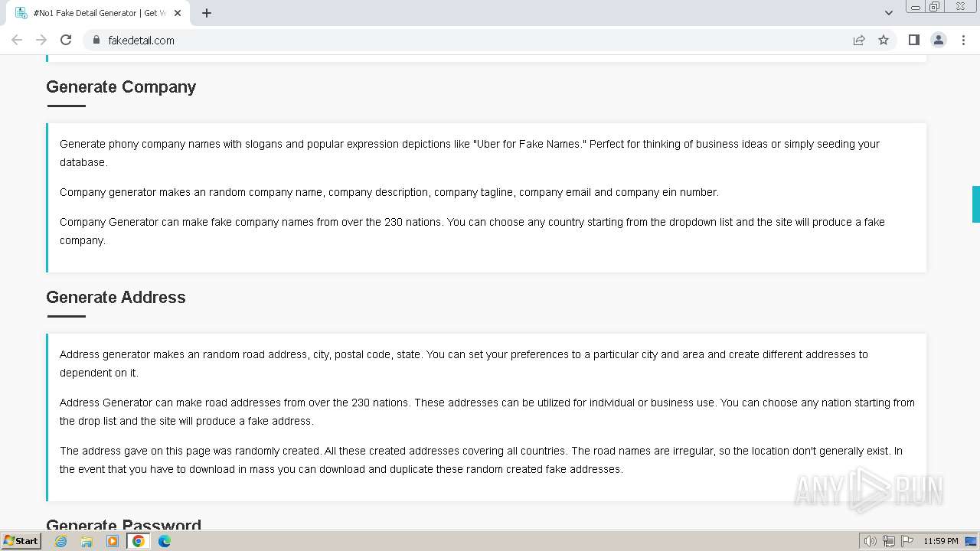The height and width of the screenshot is (551, 980).
Task: Open the Chrome three-dot menu
Action: (963, 40)
